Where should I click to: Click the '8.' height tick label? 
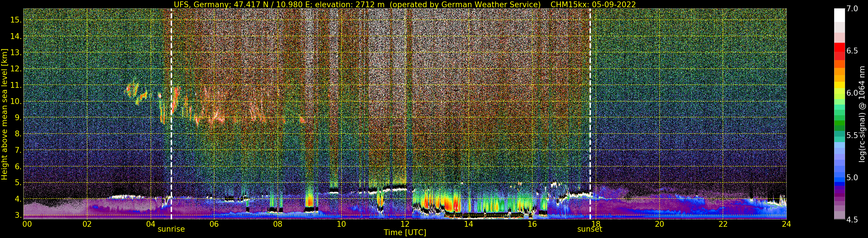(x=18, y=134)
